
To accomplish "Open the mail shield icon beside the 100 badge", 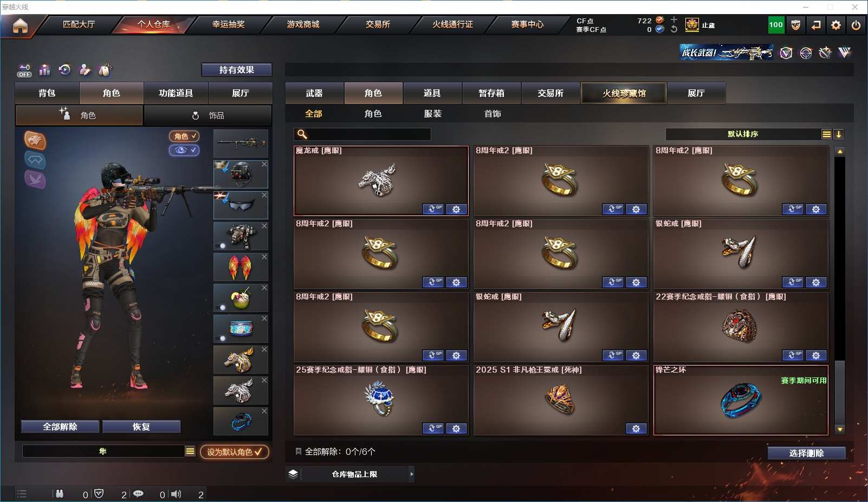I will [x=795, y=25].
